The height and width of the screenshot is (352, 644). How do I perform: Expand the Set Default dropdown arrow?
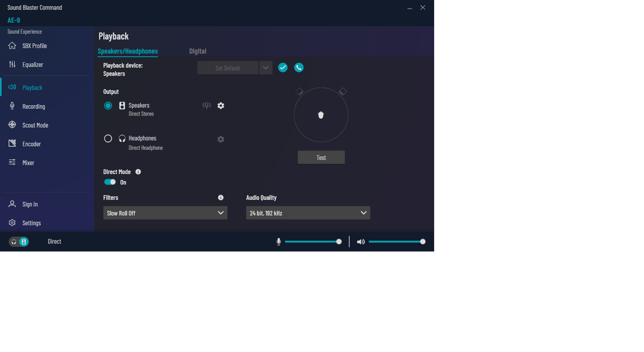coord(266,68)
